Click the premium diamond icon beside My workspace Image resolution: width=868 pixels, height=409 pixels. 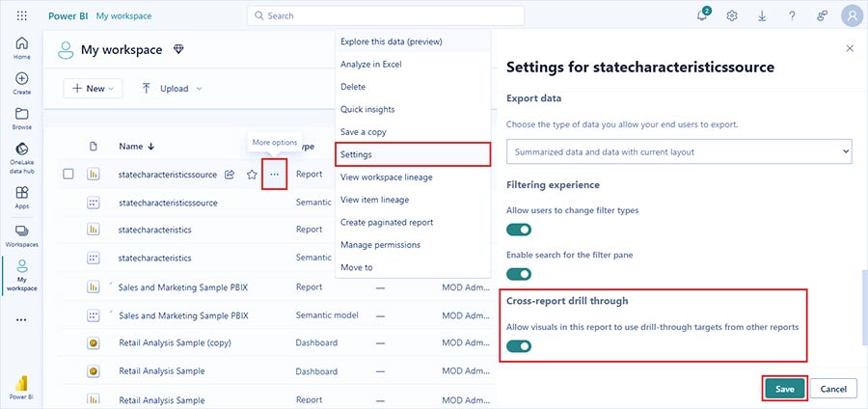178,49
